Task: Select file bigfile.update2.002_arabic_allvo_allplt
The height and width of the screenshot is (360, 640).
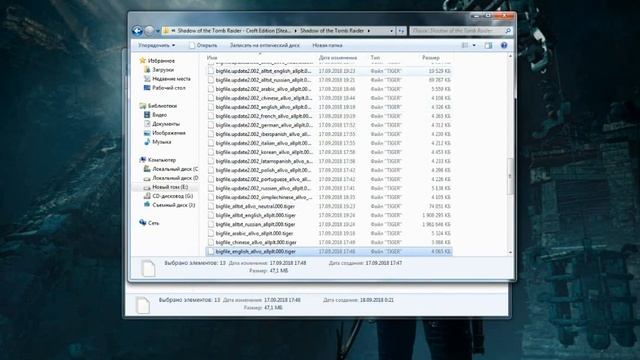Action: click(329, 89)
